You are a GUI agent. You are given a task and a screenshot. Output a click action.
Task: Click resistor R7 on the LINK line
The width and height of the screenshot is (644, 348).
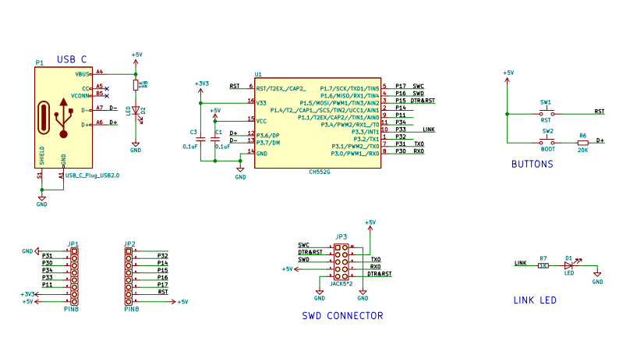pyautogui.click(x=543, y=265)
